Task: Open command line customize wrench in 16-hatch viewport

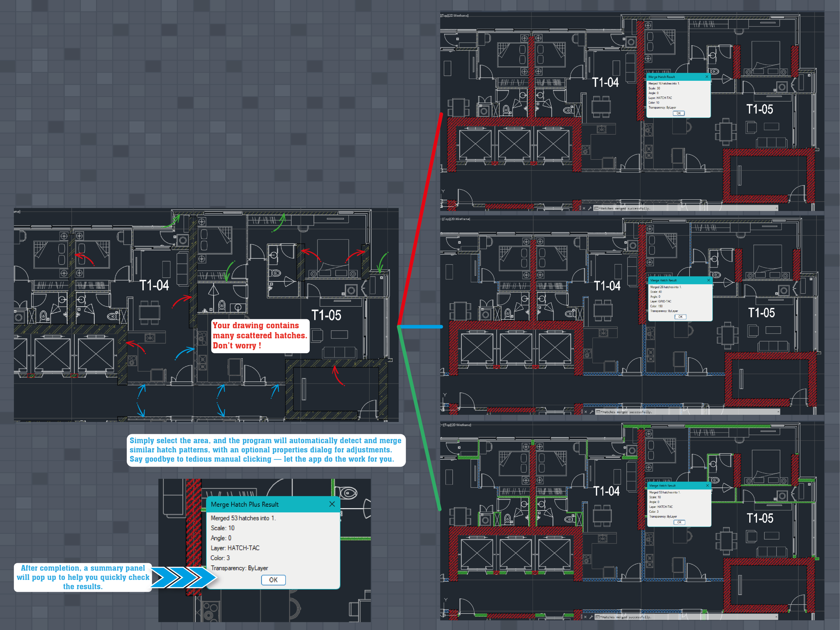Action: click(x=590, y=208)
